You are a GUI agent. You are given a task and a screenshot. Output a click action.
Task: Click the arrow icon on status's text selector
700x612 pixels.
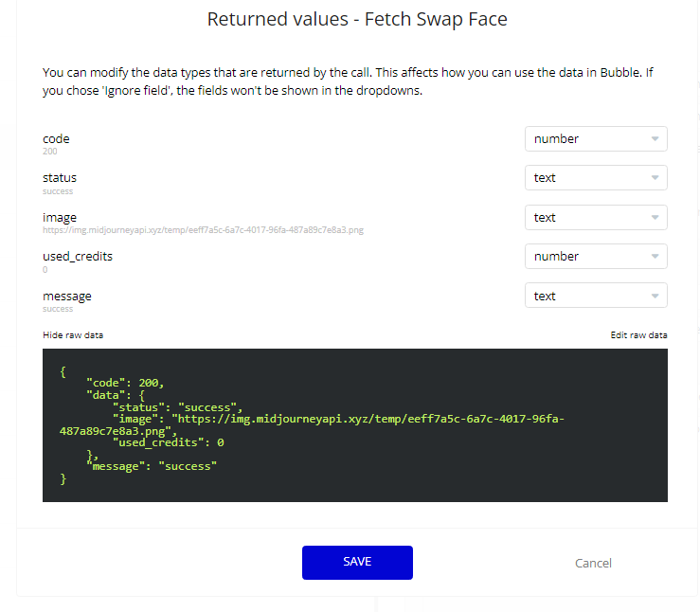point(655,178)
